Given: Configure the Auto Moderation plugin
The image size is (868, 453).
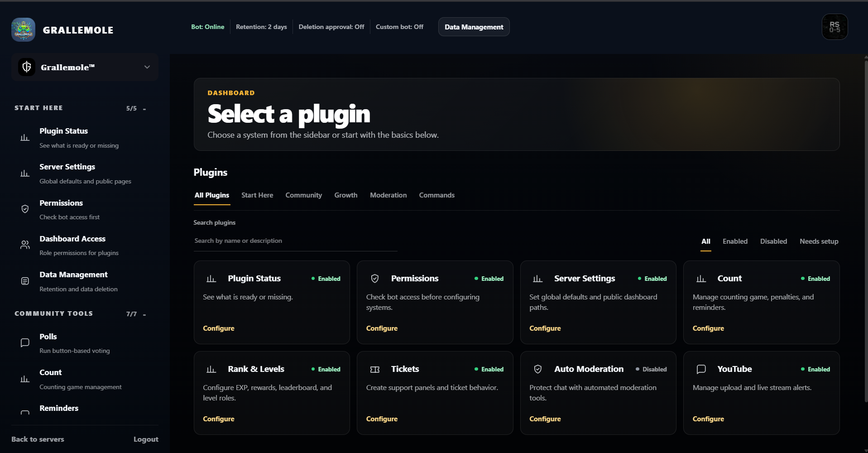Looking at the screenshot, I should click(x=545, y=419).
